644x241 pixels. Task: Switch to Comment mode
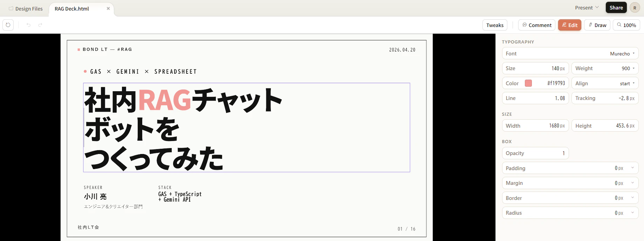[x=537, y=25]
